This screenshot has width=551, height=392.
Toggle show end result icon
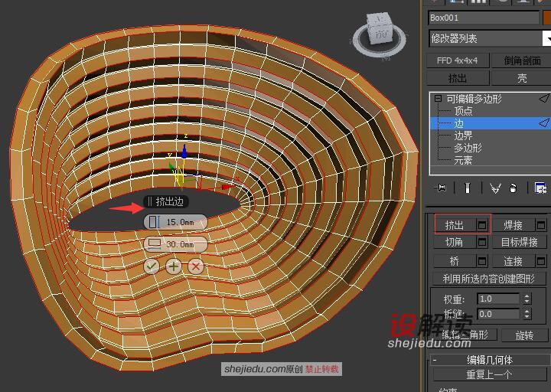click(x=468, y=188)
